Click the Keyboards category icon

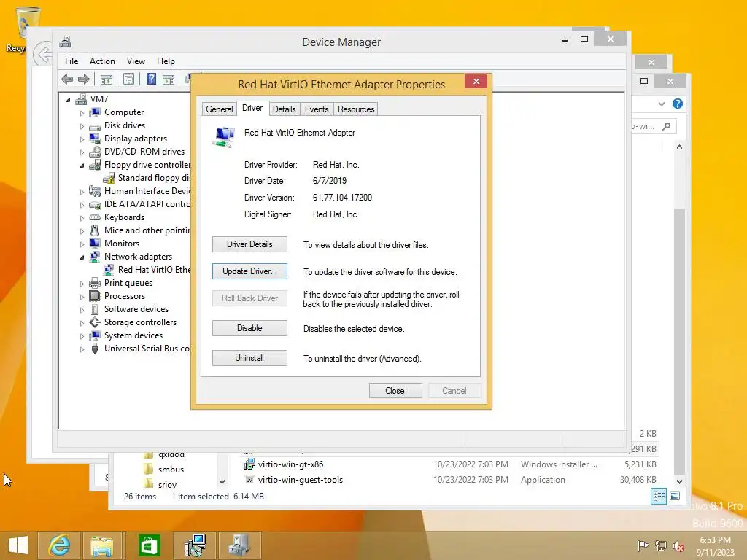point(95,217)
